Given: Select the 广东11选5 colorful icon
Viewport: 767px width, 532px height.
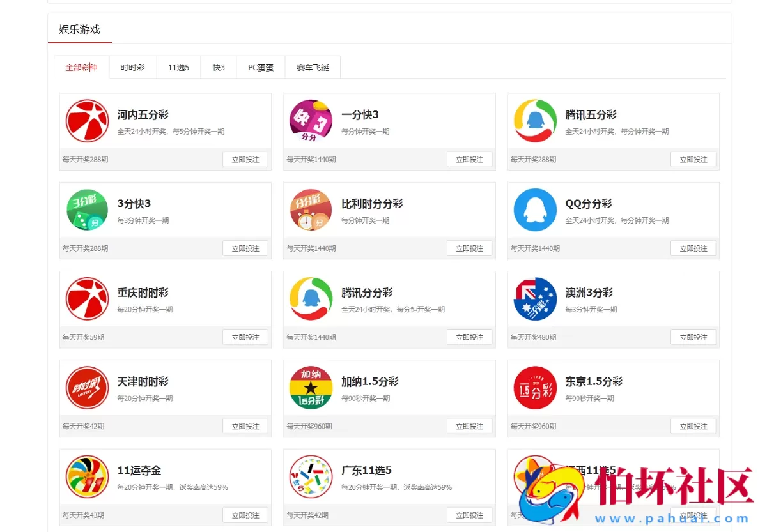Looking at the screenshot, I should pyautogui.click(x=311, y=476).
